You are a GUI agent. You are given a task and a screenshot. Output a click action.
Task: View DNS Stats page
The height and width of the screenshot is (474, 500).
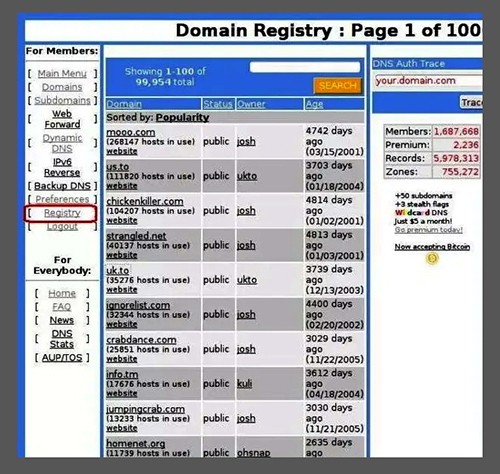pos(62,339)
